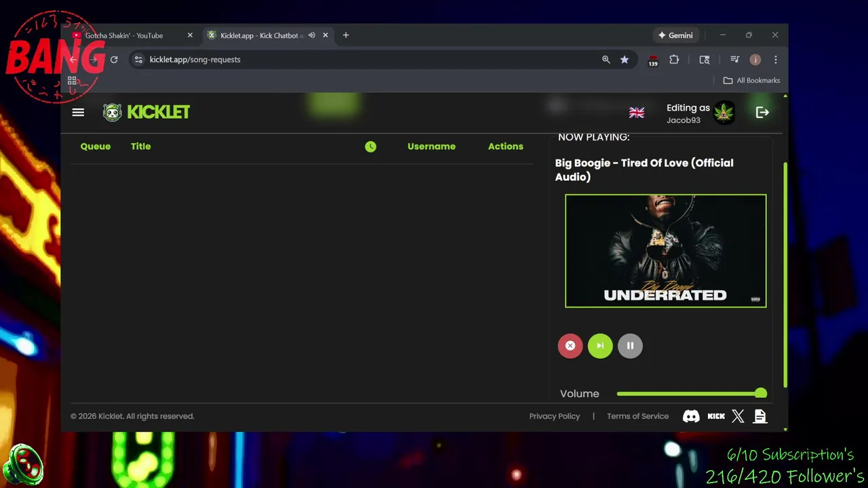Click the zoom magnifier icon in address bar
This screenshot has height=488, width=868.
pos(606,60)
